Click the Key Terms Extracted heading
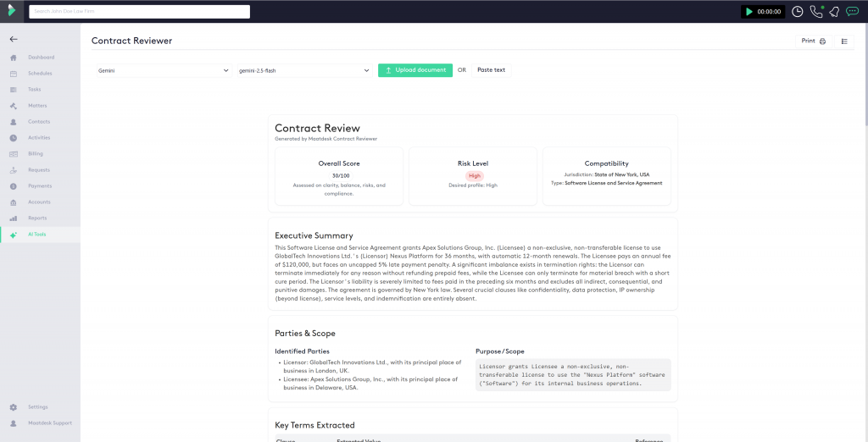The image size is (868, 442). pos(314,425)
